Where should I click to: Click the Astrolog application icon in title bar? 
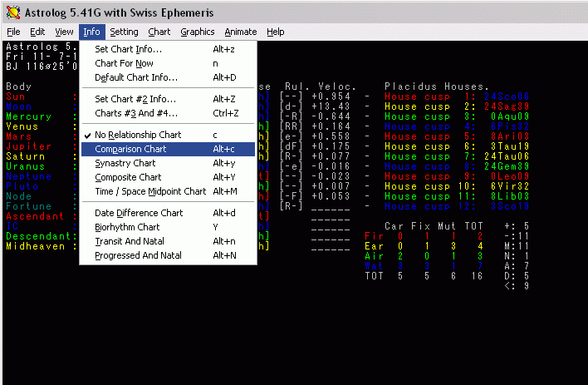tap(12, 12)
